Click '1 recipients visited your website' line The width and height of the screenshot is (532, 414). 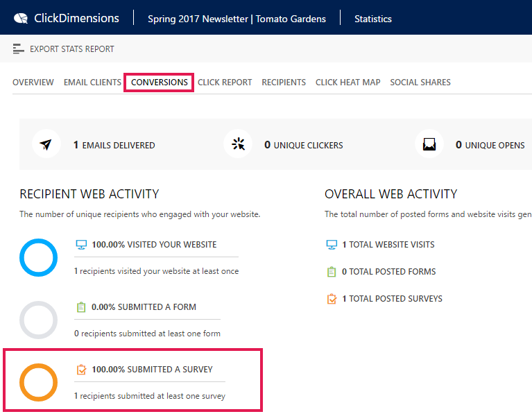tap(157, 271)
